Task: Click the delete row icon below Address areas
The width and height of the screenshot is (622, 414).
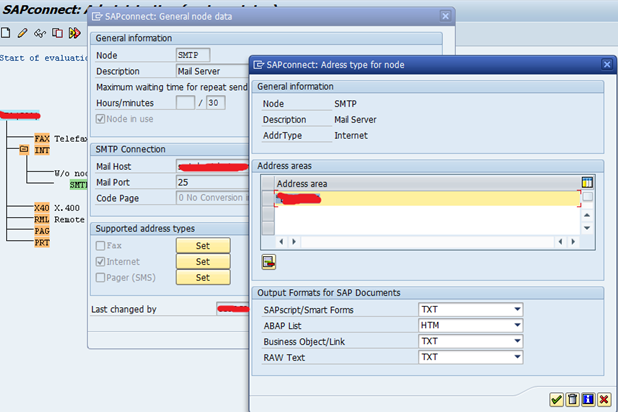Action: click(269, 262)
